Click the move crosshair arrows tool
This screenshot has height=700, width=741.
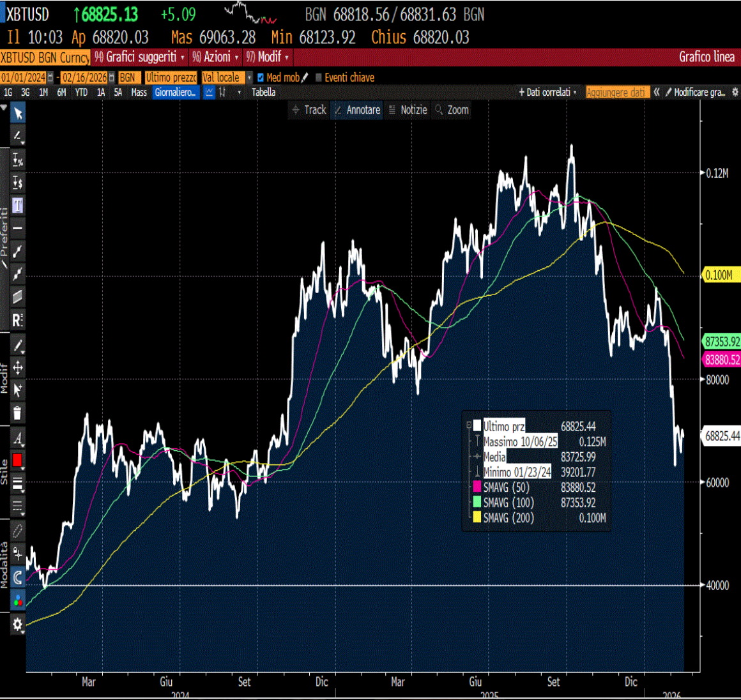[x=17, y=367]
